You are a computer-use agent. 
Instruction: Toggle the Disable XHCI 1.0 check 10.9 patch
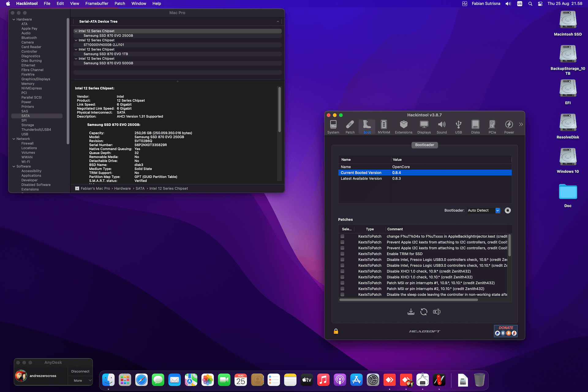pos(342,271)
